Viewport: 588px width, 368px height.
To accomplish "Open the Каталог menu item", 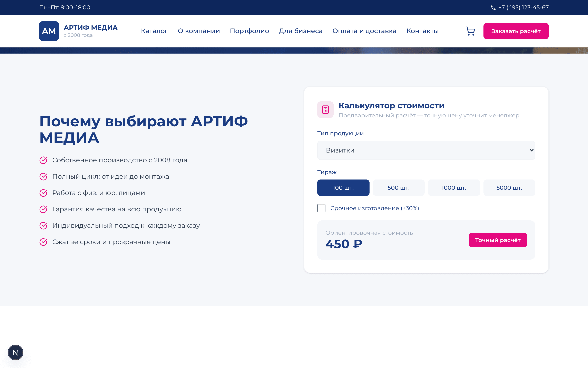I will (154, 31).
